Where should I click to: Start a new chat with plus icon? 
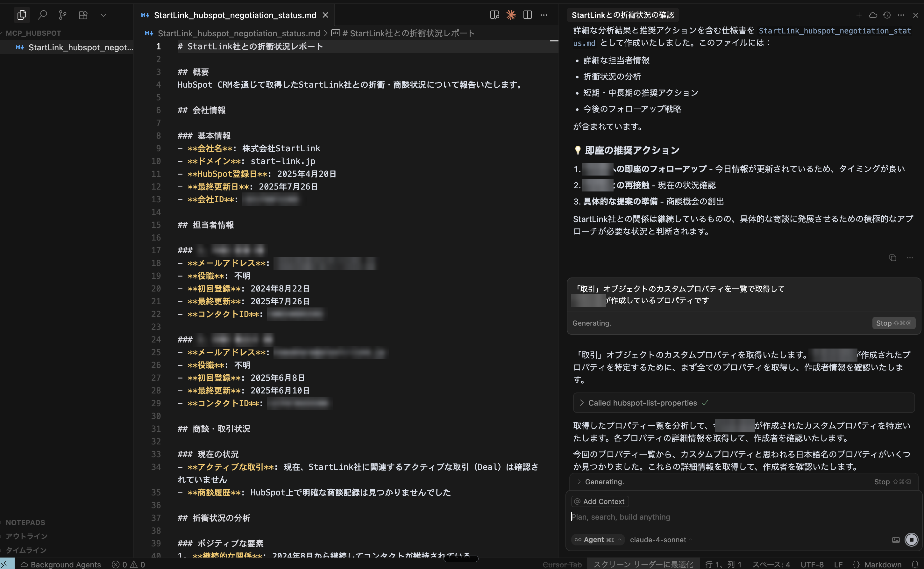point(858,15)
